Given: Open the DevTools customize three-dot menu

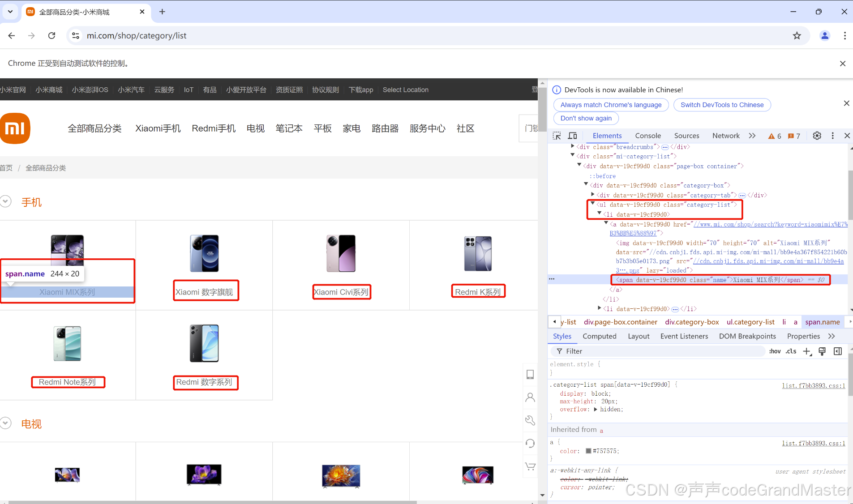Looking at the screenshot, I should pyautogui.click(x=833, y=136).
